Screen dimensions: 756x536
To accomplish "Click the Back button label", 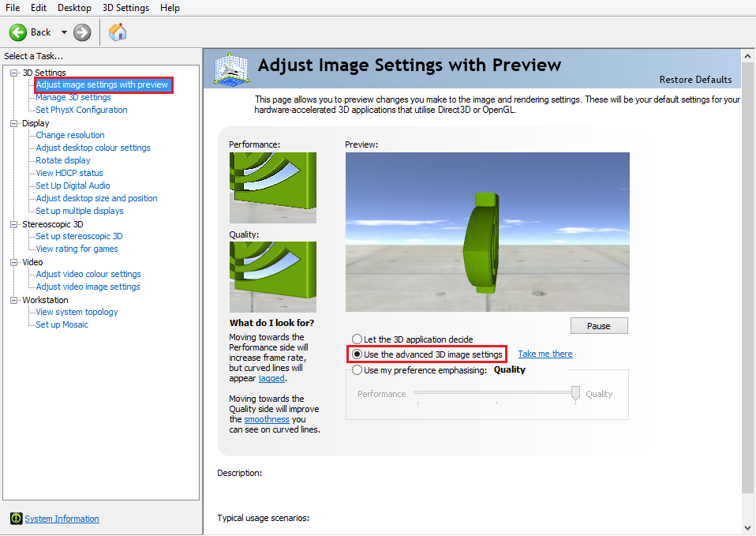I will pyautogui.click(x=40, y=32).
